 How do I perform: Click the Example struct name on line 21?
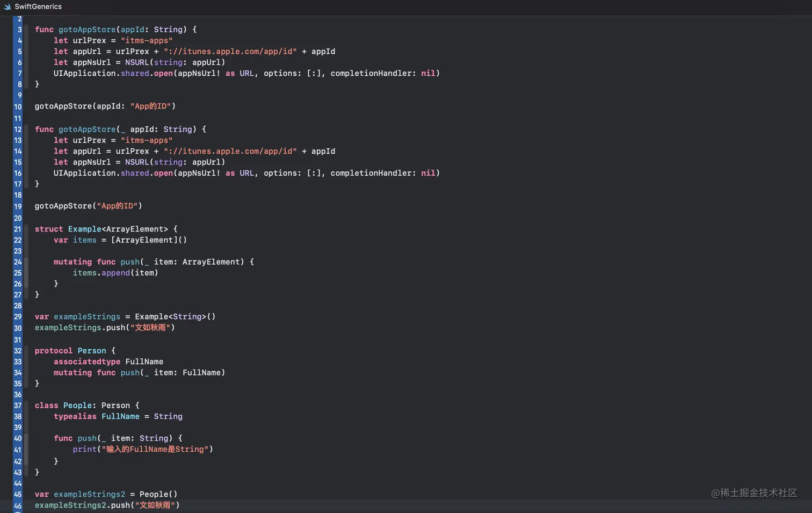(x=85, y=229)
